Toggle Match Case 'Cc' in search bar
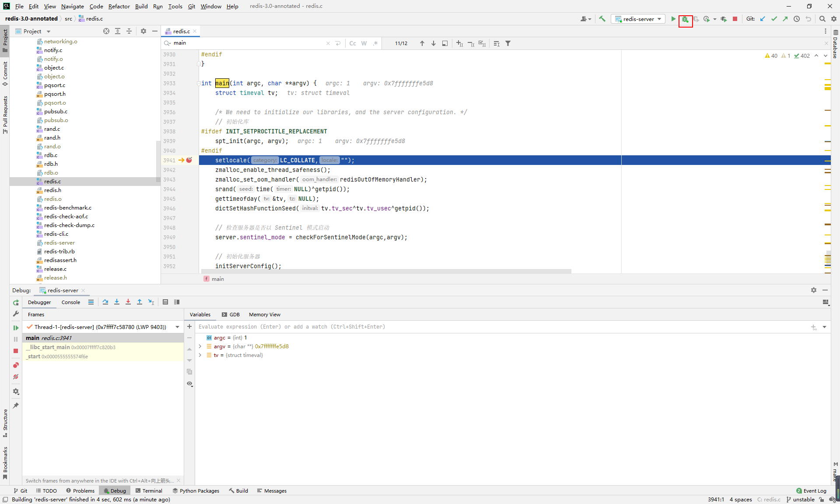The image size is (840, 504). click(353, 43)
